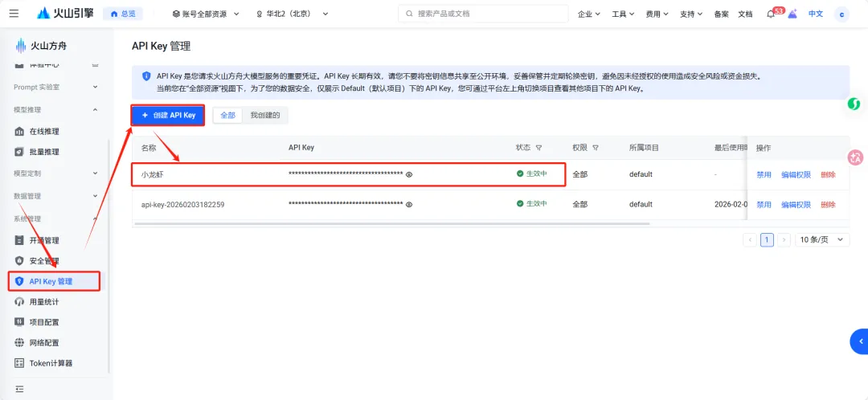868x400 pixels.
Task: Click the table horizontal scrollbar
Action: coord(392,223)
